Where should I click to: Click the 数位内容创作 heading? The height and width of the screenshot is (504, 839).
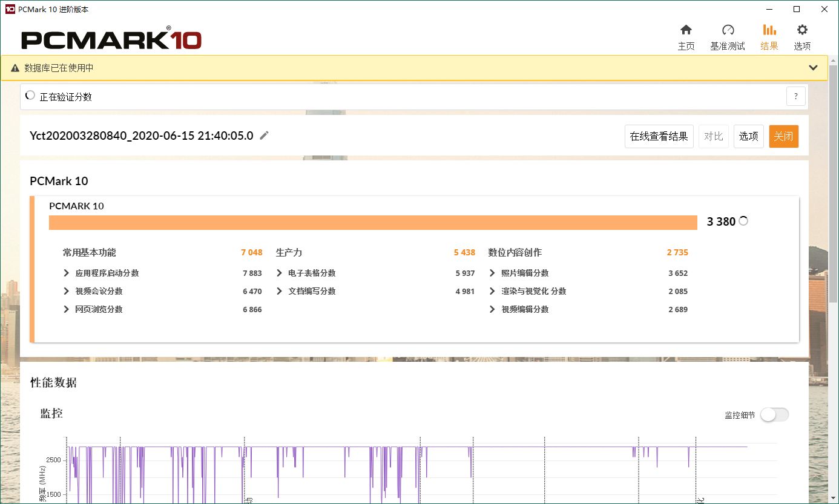point(515,252)
